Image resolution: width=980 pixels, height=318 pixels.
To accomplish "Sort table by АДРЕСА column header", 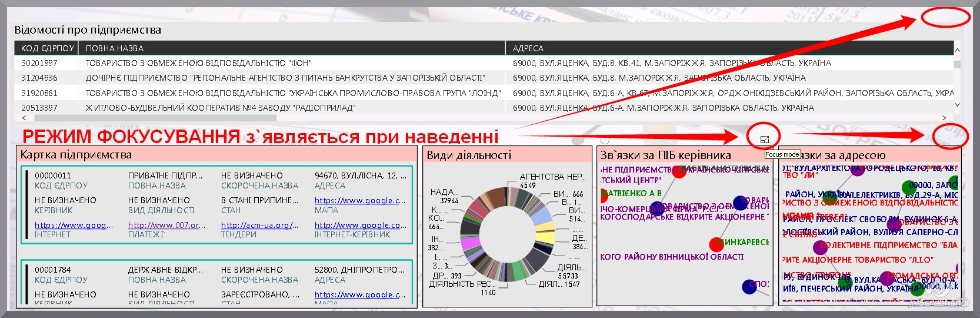I will pyautogui.click(x=729, y=48).
